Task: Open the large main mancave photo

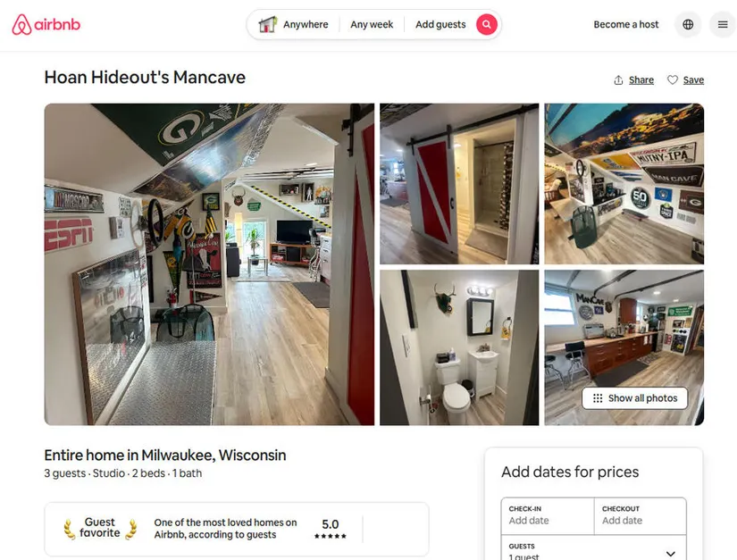Action: point(209,264)
